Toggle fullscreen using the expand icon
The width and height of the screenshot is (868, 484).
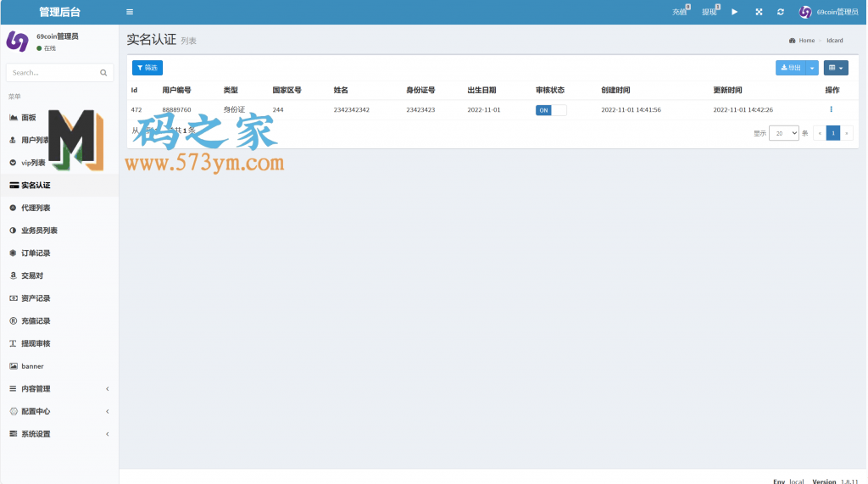click(x=759, y=12)
